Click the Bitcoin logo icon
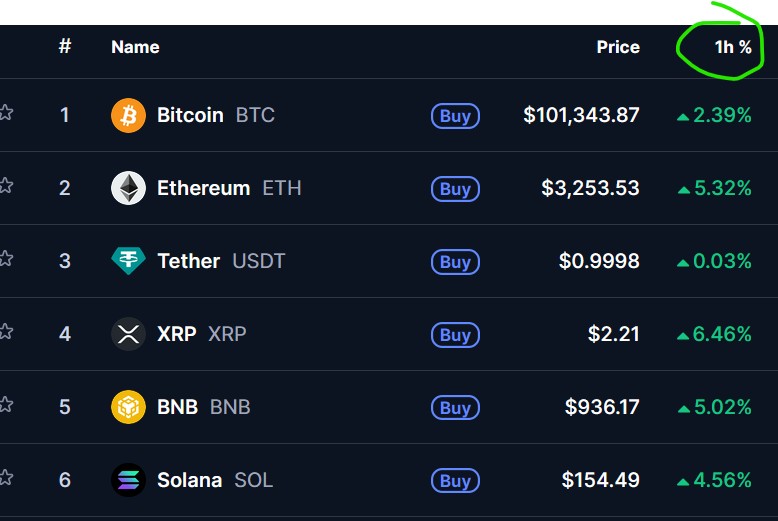This screenshot has height=521, width=778. pos(128,115)
